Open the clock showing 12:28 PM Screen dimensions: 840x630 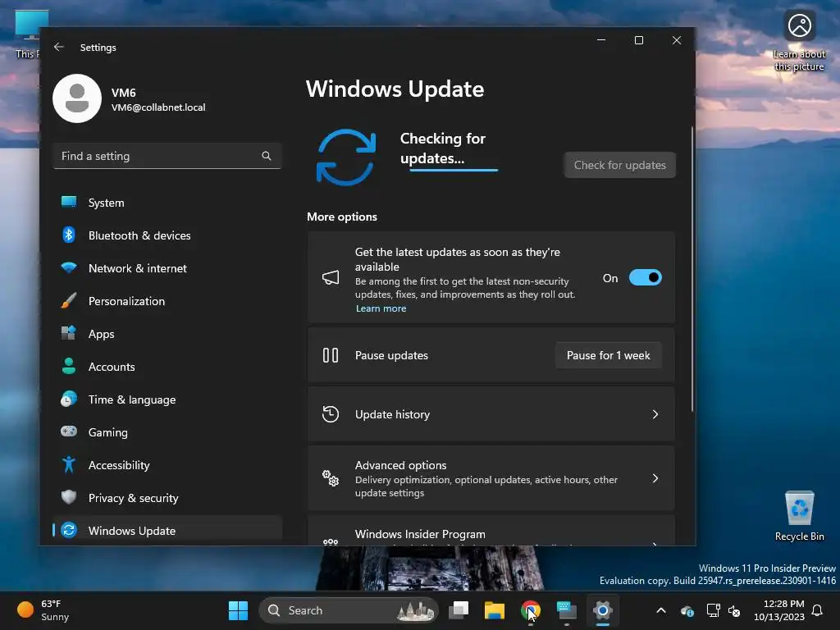[779, 610]
